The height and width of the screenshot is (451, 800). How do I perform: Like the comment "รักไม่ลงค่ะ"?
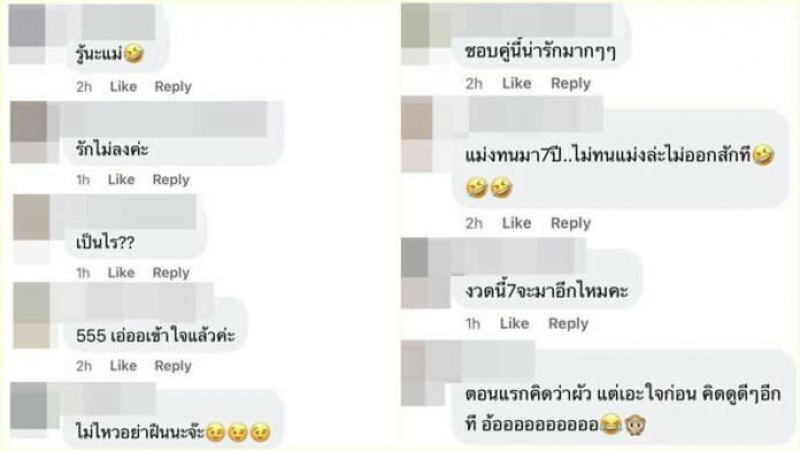(121, 180)
